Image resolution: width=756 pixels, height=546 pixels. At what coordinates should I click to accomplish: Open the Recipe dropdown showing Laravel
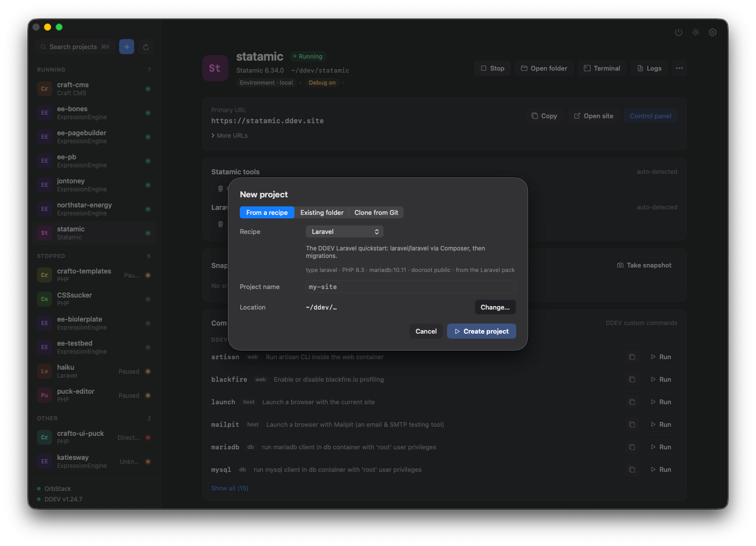[x=344, y=231]
